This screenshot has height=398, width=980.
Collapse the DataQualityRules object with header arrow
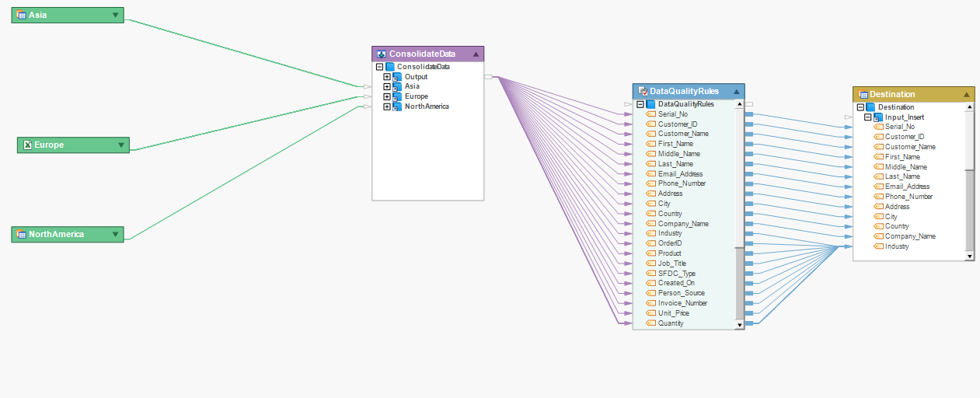point(736,92)
